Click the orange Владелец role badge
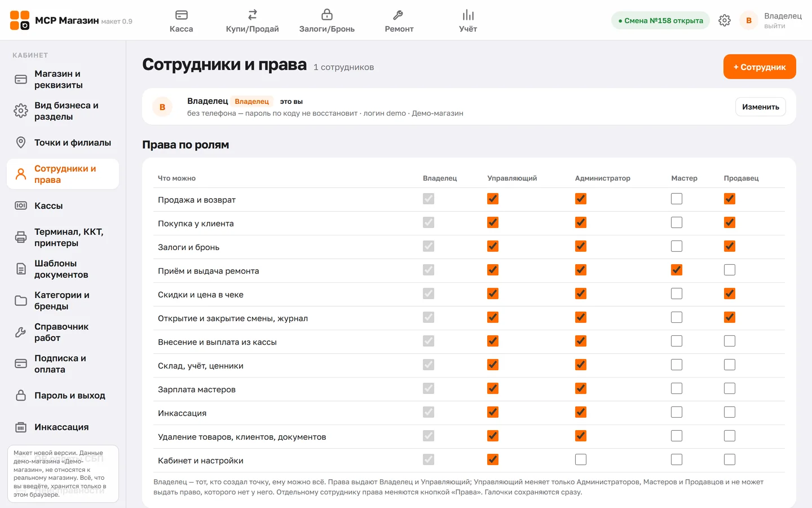The height and width of the screenshot is (508, 812). (252, 102)
